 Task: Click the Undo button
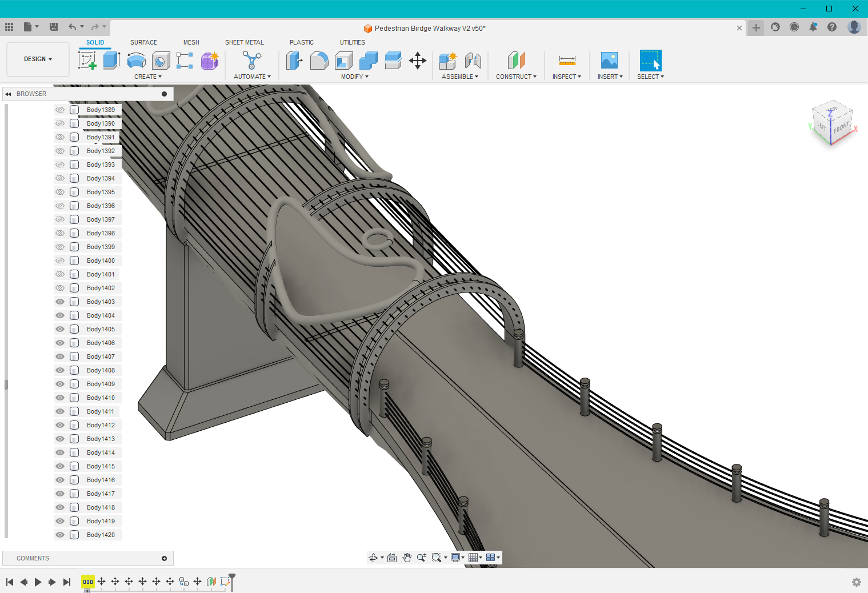[73, 26]
